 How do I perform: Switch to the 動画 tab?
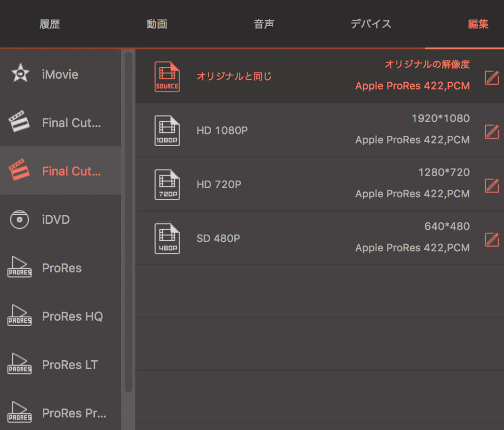point(157,24)
